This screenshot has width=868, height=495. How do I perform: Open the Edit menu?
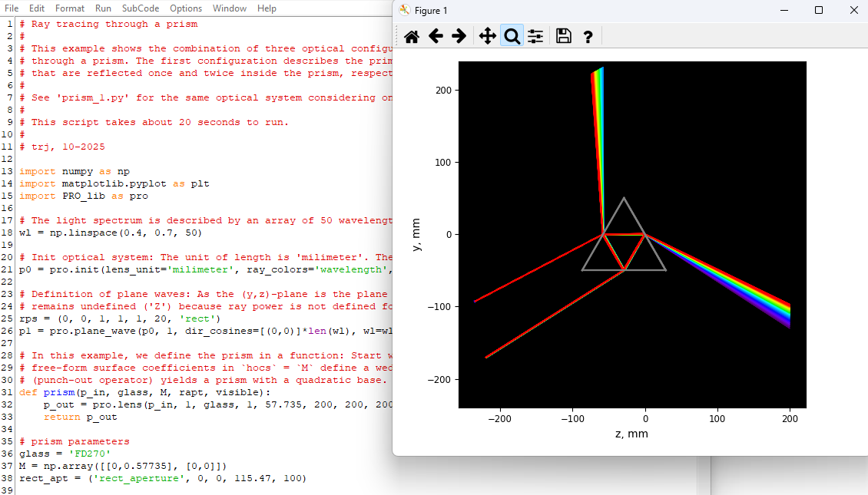click(x=37, y=8)
